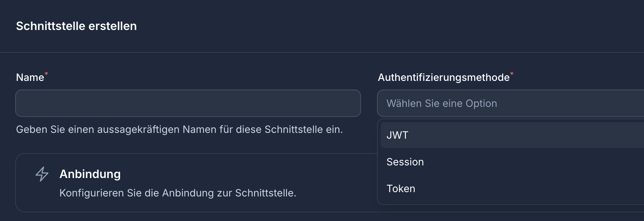Click the Konfigurieren Sie die Anbindung description
Viewport: 644px width, 221px height.
tap(178, 193)
